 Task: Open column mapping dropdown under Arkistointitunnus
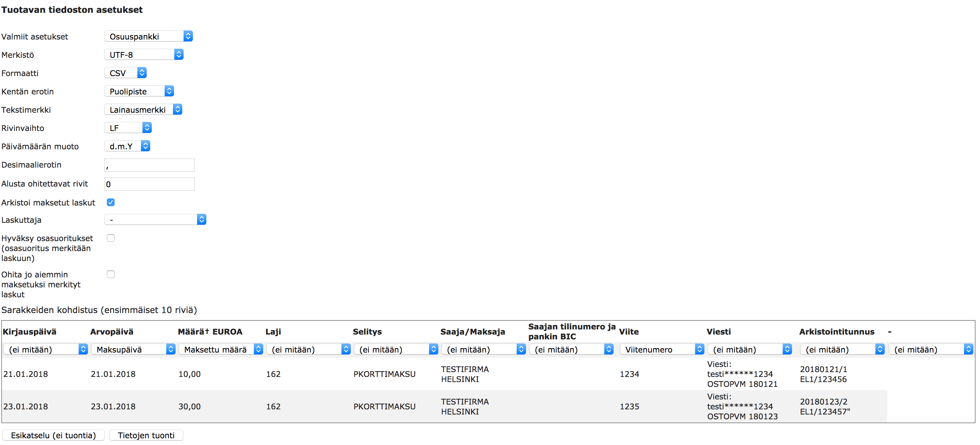[x=842, y=349]
